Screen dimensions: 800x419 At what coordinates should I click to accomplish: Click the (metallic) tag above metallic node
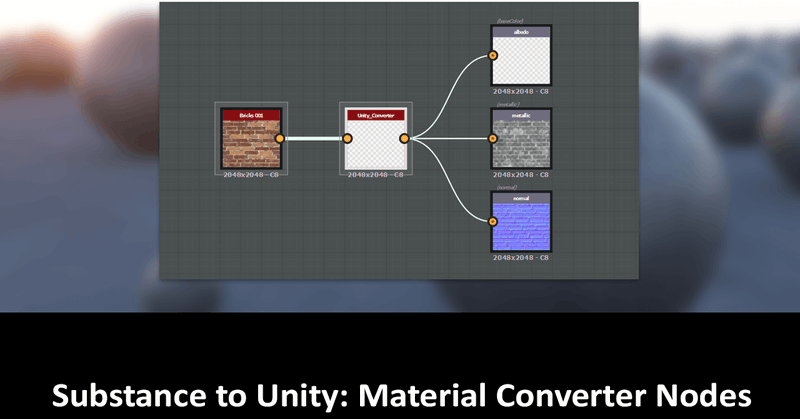click(x=508, y=104)
